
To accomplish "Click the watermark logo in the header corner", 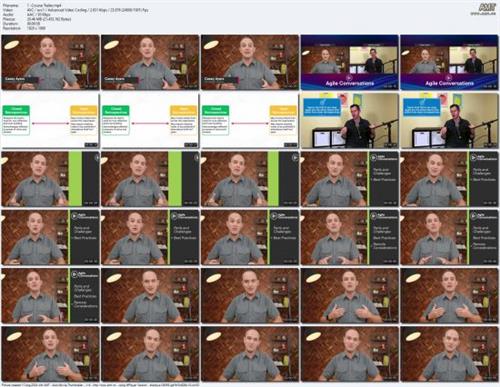I will 487,9.
